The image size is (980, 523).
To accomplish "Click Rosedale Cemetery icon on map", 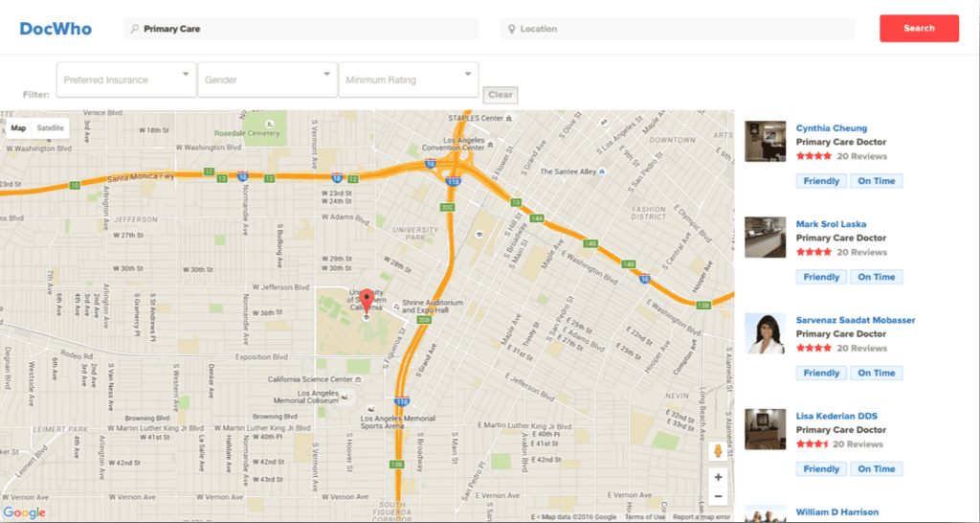I will tap(270, 124).
